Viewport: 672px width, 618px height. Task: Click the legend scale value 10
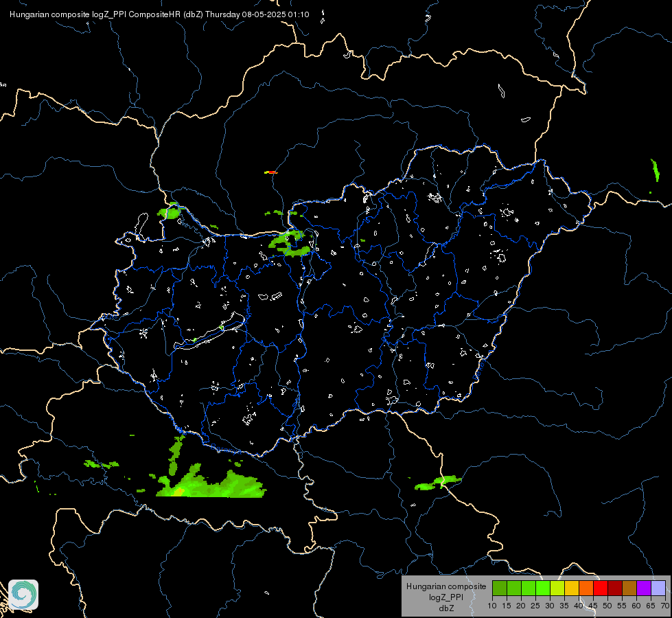tap(492, 606)
